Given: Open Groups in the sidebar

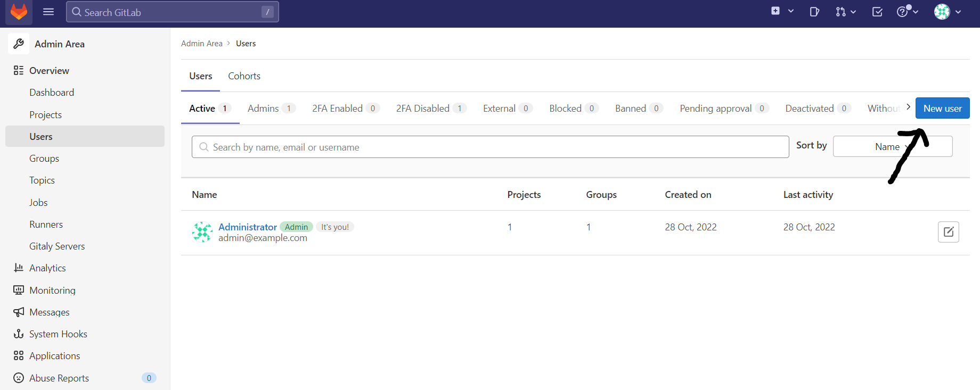Looking at the screenshot, I should (x=44, y=159).
